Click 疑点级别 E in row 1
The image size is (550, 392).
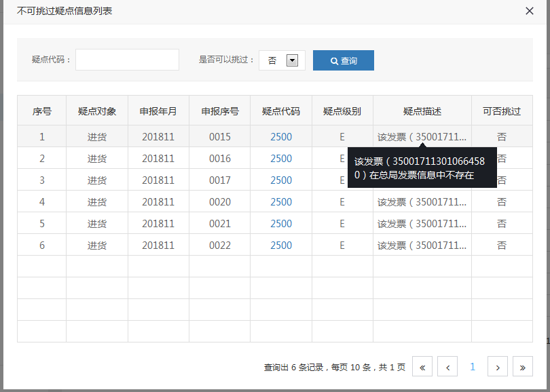pyautogui.click(x=342, y=137)
